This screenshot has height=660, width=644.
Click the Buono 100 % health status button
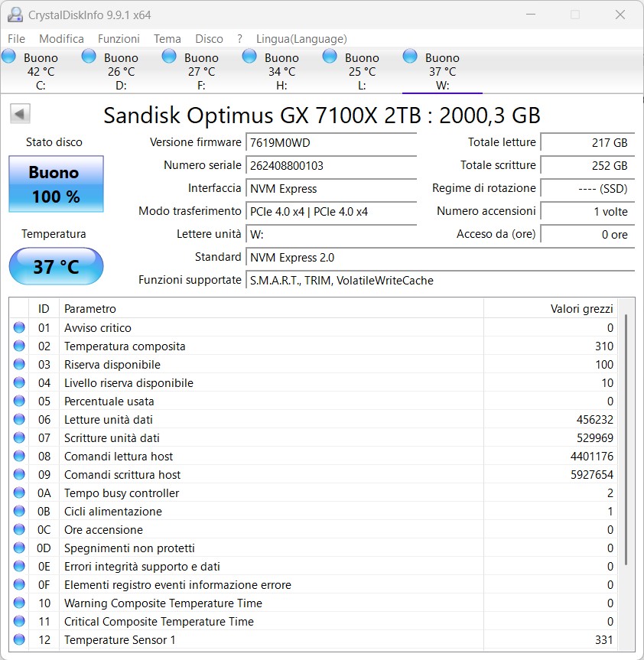pos(56,184)
